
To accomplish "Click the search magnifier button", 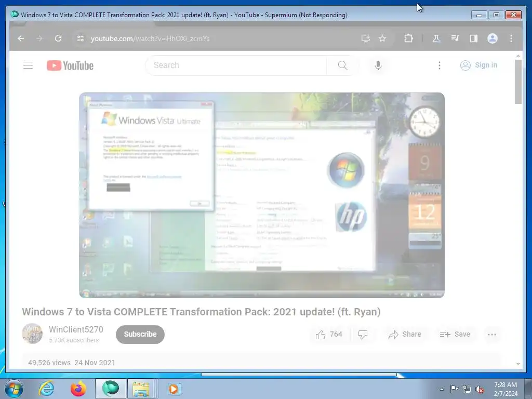I will tap(342, 65).
